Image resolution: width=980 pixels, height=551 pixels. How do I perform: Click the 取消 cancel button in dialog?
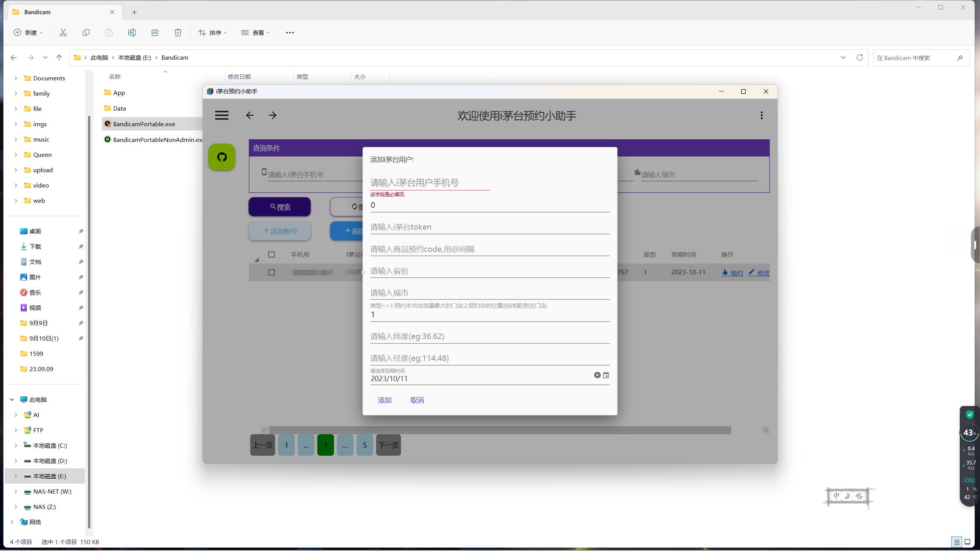tap(417, 400)
